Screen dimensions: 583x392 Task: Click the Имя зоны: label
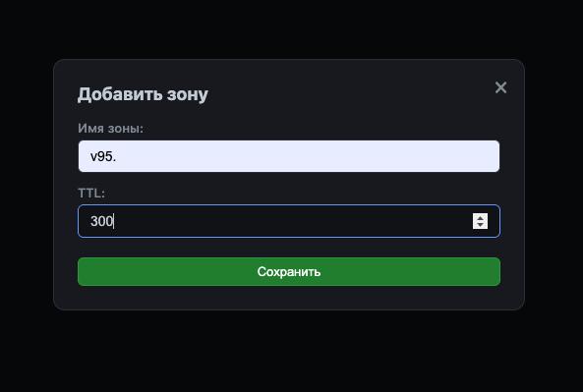point(110,128)
